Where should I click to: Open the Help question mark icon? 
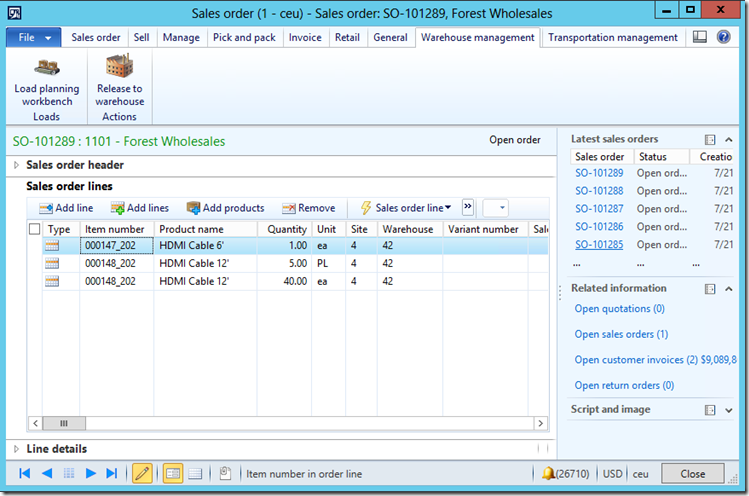coord(723,37)
